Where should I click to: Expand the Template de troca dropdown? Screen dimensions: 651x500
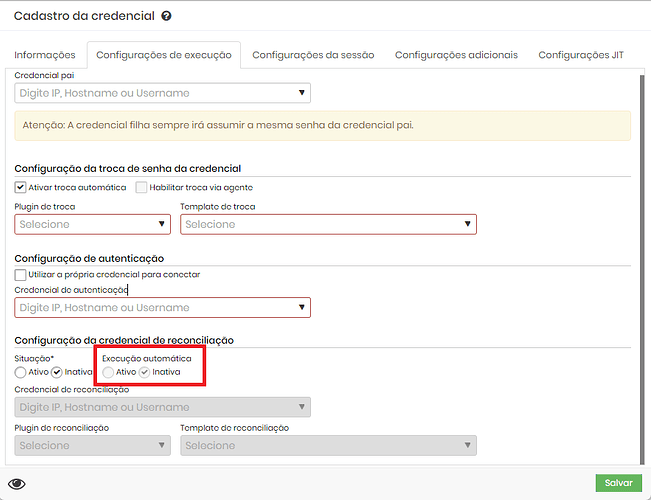coord(328,224)
